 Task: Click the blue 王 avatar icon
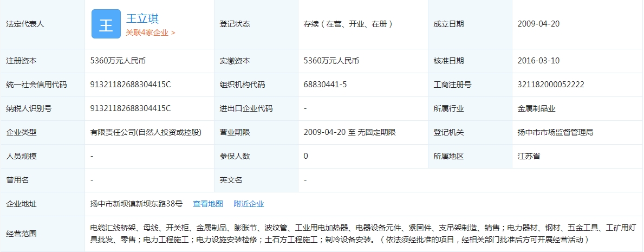click(106, 24)
